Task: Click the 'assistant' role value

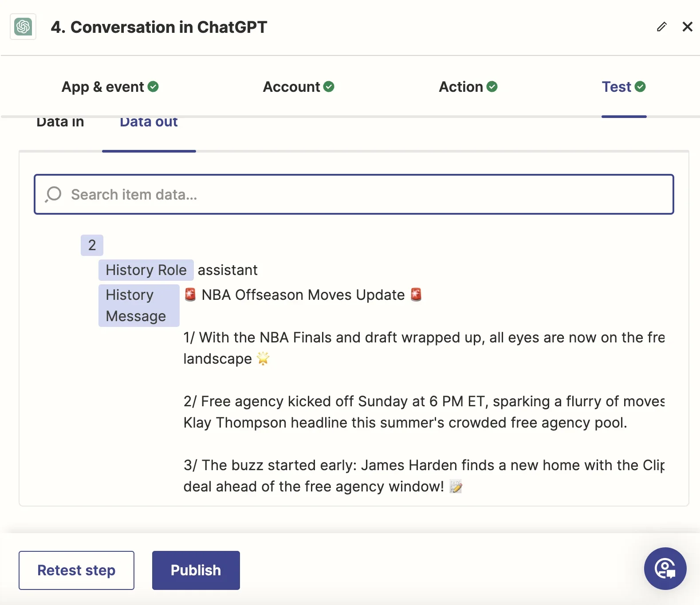Action: (228, 270)
